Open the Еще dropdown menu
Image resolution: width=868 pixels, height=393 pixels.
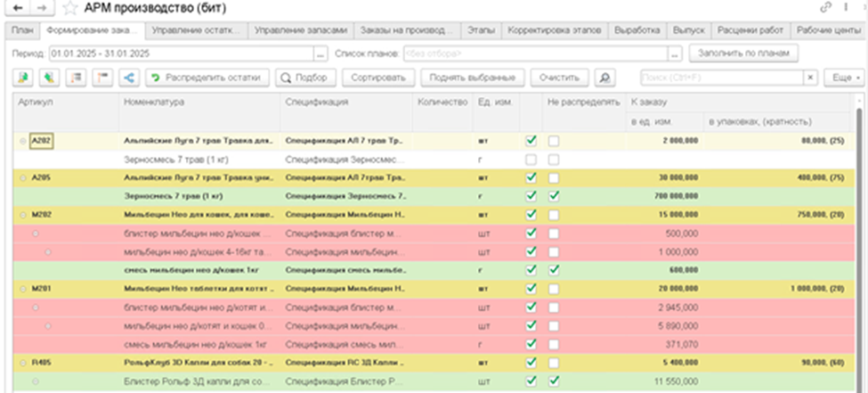coord(844,78)
